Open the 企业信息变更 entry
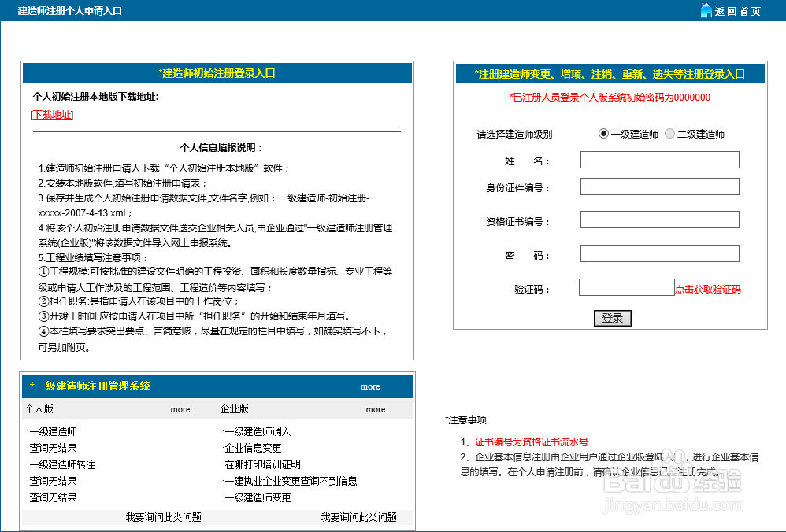786x532 pixels. pyautogui.click(x=253, y=448)
